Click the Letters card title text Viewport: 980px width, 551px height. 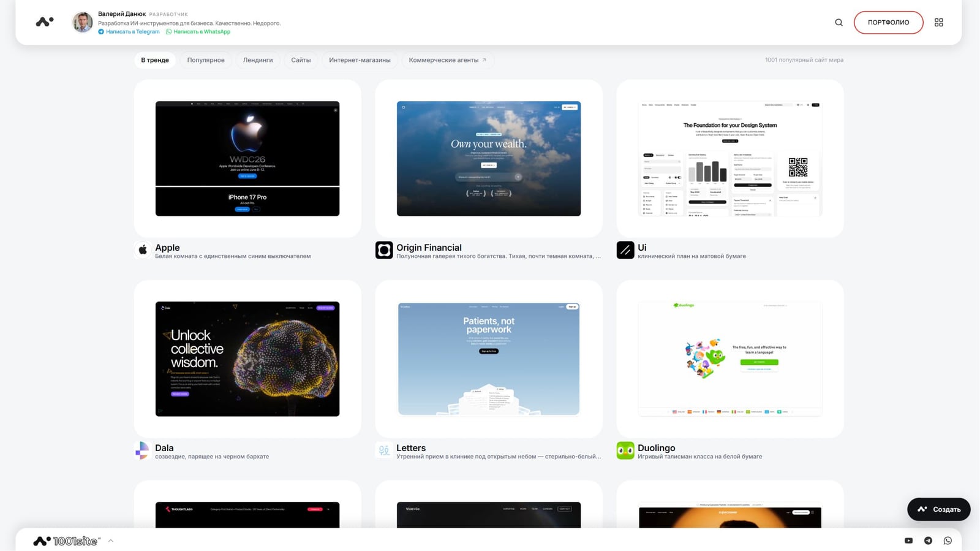(x=411, y=448)
